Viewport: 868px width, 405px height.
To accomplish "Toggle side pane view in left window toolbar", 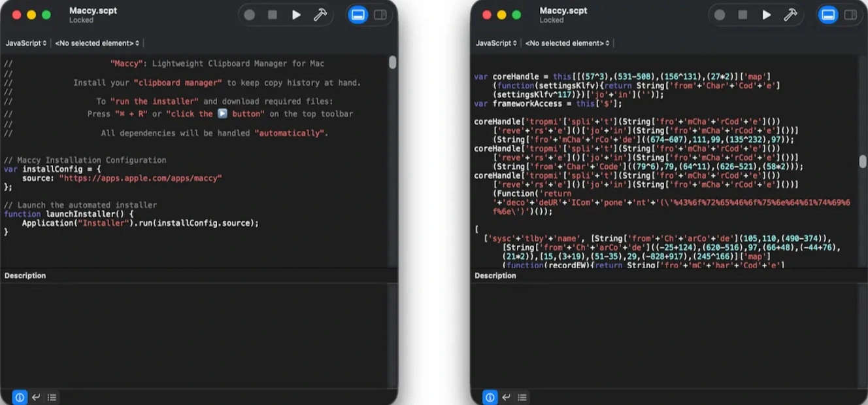I will pyautogui.click(x=380, y=15).
